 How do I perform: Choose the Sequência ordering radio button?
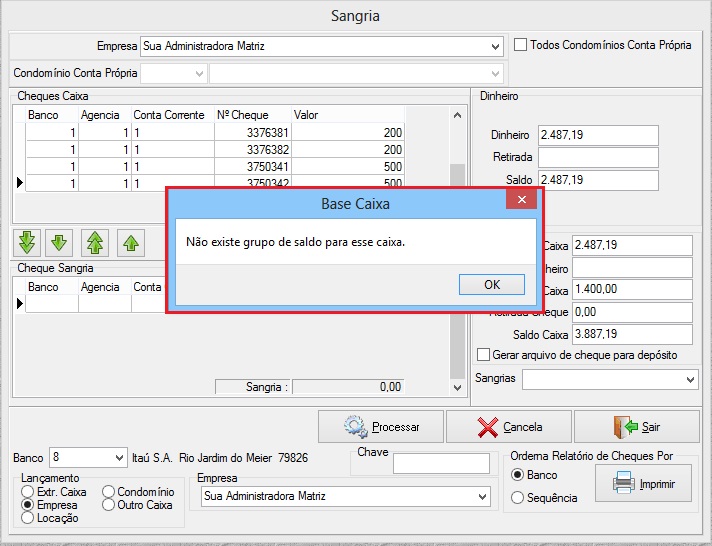click(x=517, y=498)
